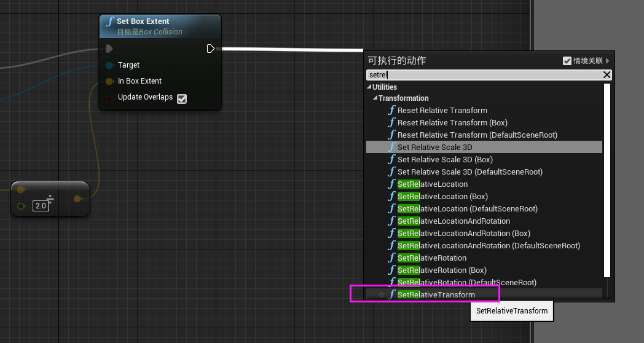Edit the 2.0 divisor value field
The width and height of the screenshot is (644, 343).
[41, 206]
